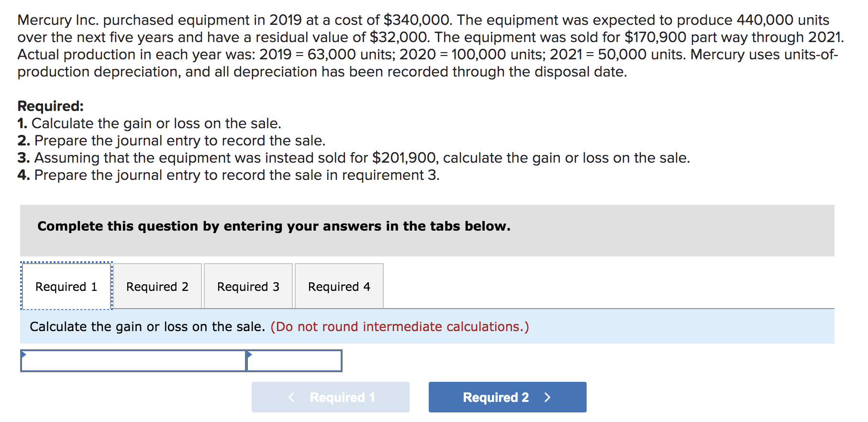Click the bold 'Required:' heading
The height and width of the screenshot is (422, 868).
pos(50,106)
